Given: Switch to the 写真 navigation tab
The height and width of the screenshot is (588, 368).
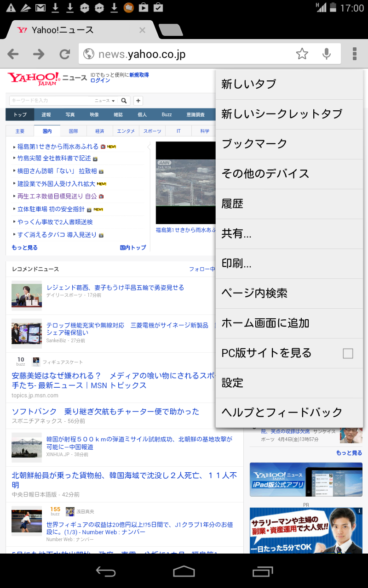Looking at the screenshot, I should [x=70, y=114].
